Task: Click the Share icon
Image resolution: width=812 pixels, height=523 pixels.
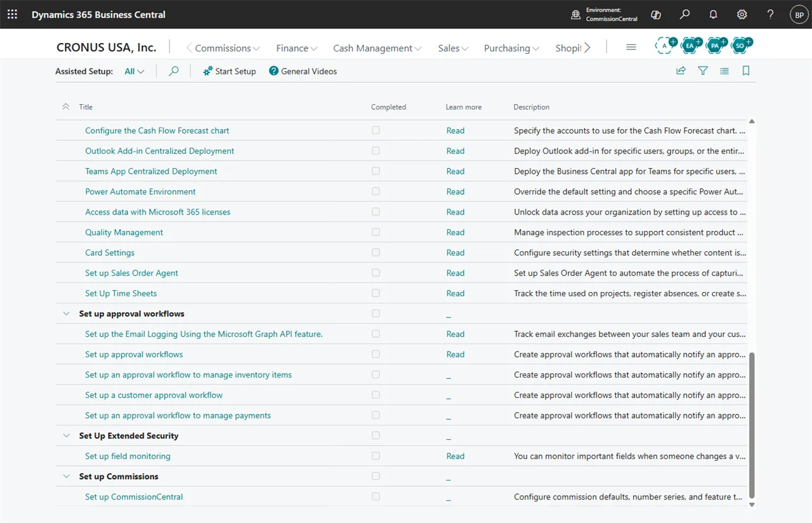Action: [681, 71]
